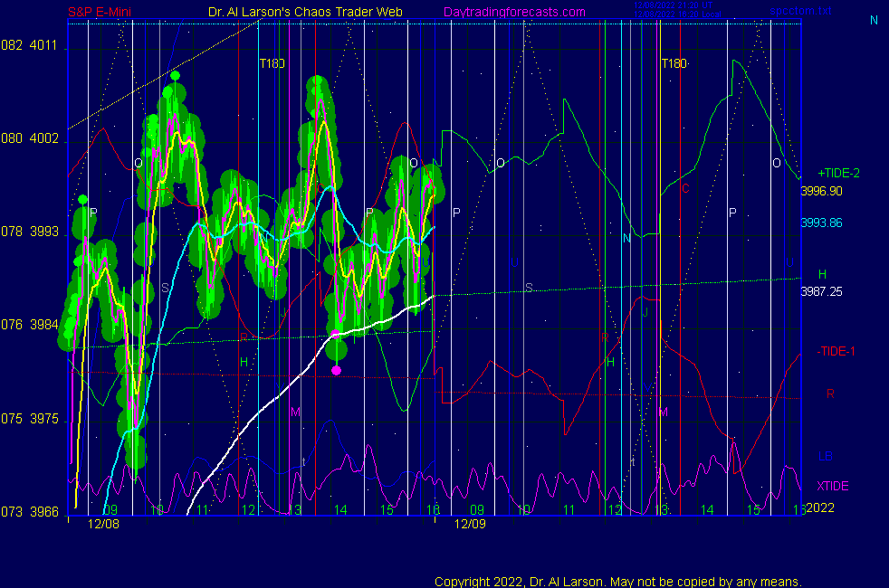Click the magenta dot below the price low

click(336, 371)
